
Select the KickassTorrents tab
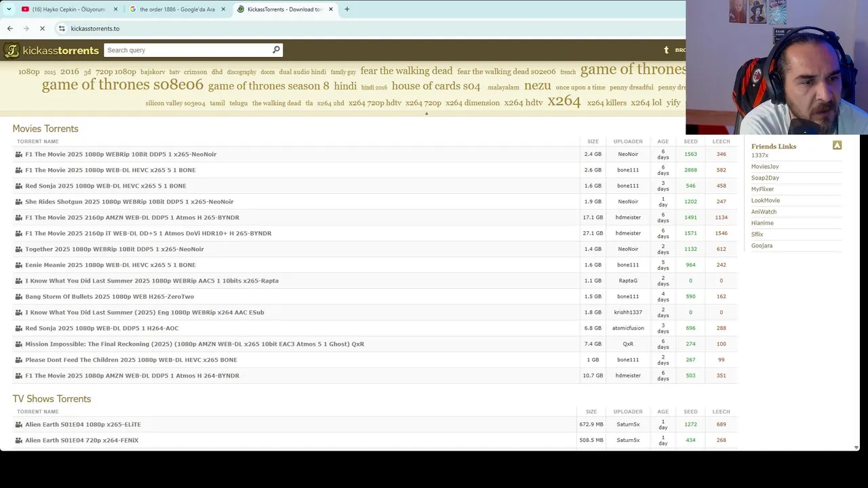[x=284, y=9]
